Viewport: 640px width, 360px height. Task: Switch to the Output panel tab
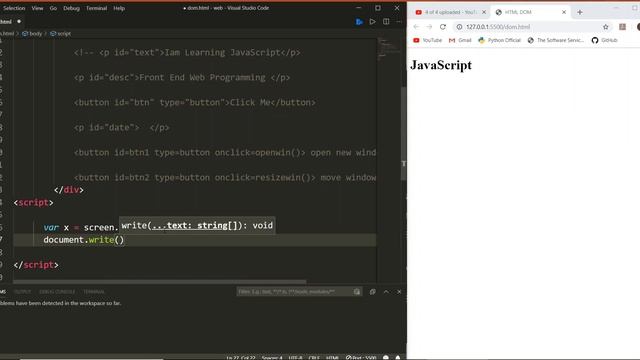pyautogui.click(x=22, y=292)
